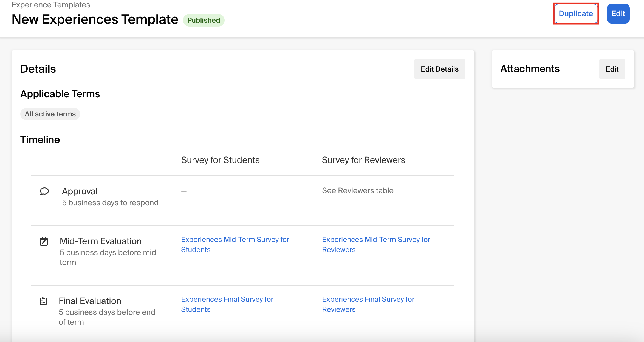Click Edit in the Attachments panel
The width and height of the screenshot is (644, 342).
[612, 69]
